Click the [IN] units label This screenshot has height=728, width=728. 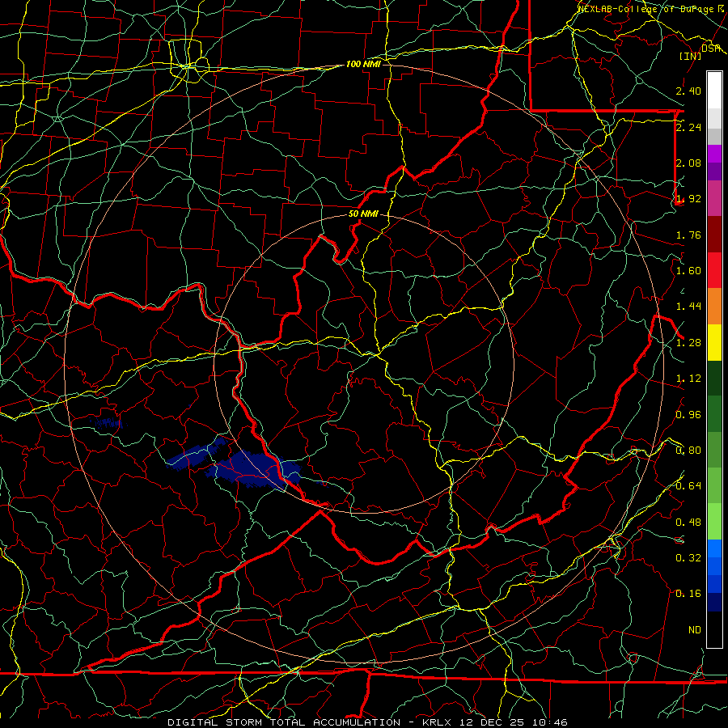(690, 56)
